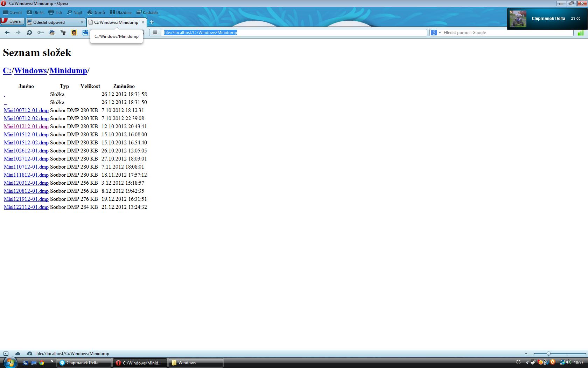
Task: Open Mini101512-01.dmp file link
Action: (26, 135)
